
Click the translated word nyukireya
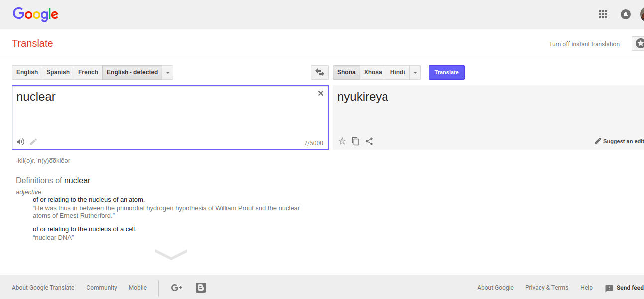click(x=363, y=97)
